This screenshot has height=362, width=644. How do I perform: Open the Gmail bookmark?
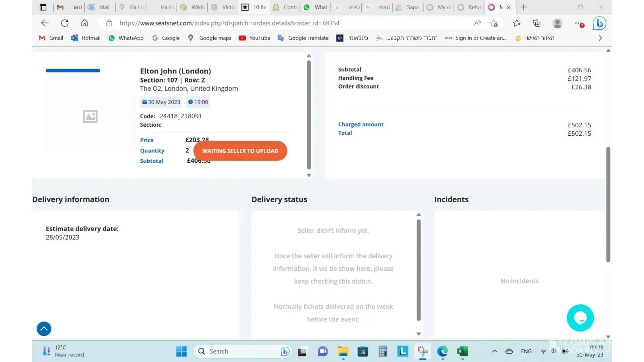(51, 38)
